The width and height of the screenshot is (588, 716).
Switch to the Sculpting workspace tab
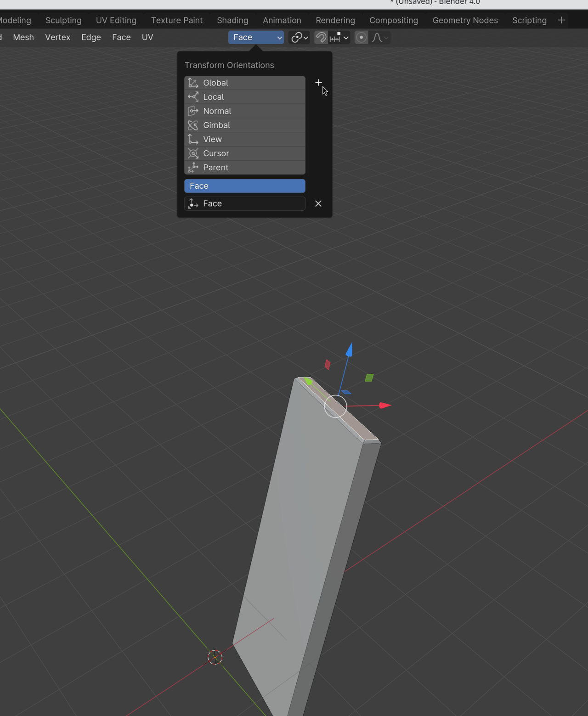(x=63, y=20)
